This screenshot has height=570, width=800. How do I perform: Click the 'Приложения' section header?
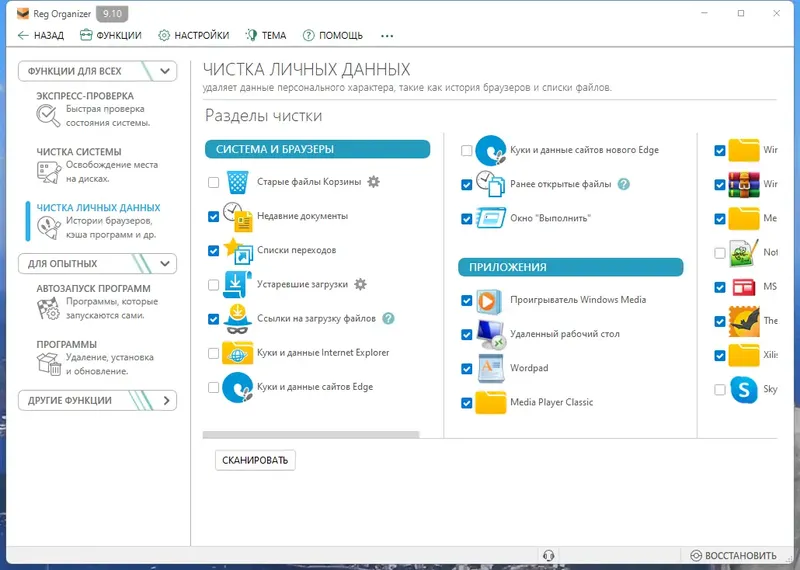570,267
